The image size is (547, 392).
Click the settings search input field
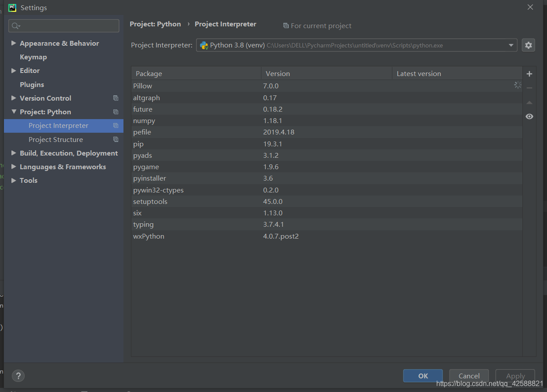click(x=64, y=26)
